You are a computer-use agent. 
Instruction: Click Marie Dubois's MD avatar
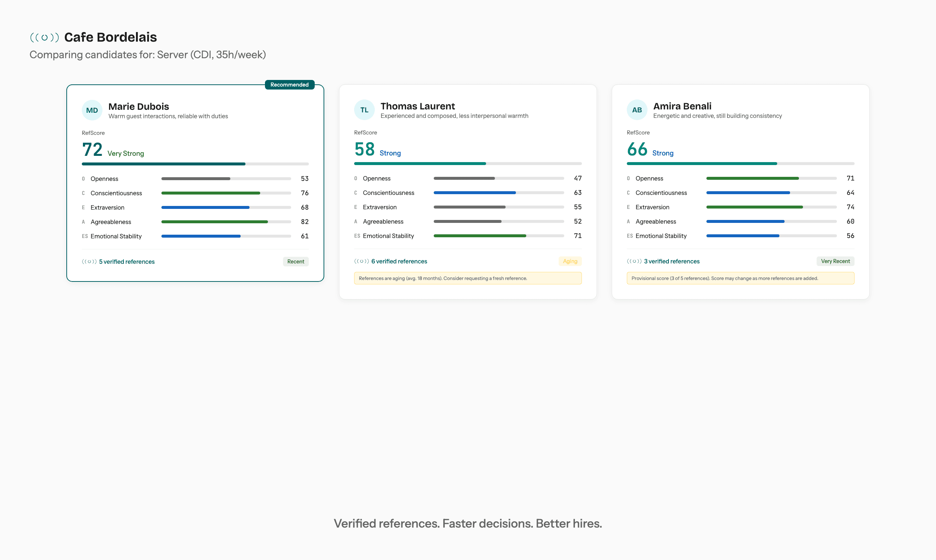pyautogui.click(x=92, y=110)
